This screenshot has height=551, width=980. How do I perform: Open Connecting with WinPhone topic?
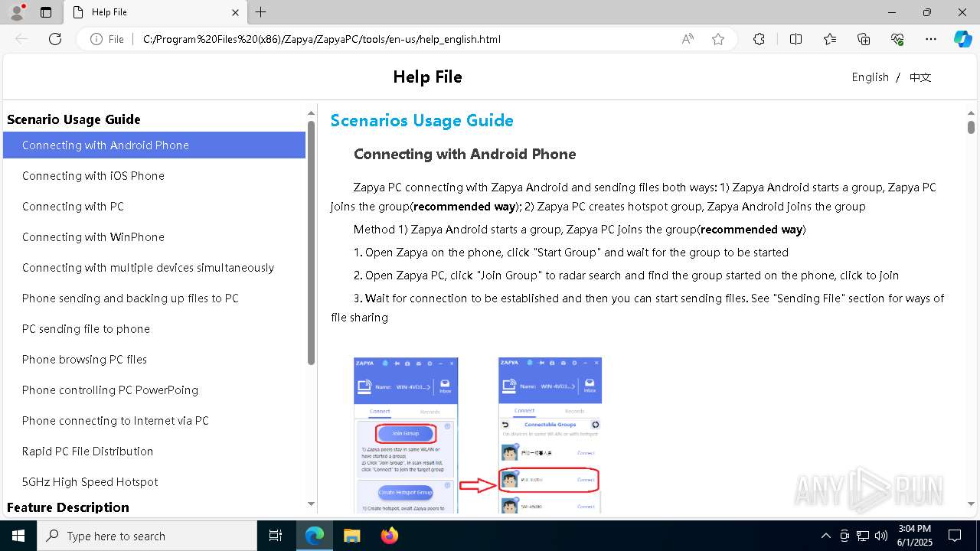(x=154, y=237)
